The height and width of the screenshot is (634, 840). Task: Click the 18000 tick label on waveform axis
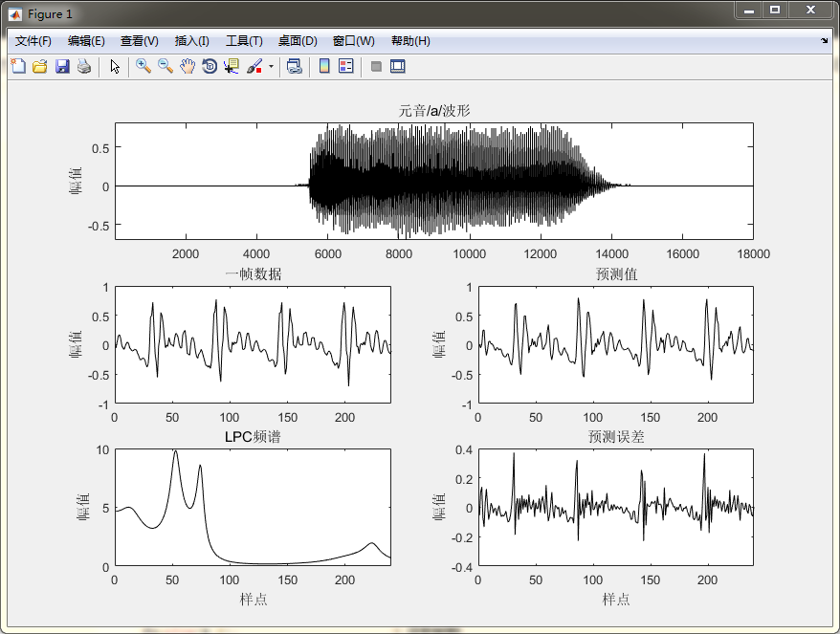click(x=753, y=253)
